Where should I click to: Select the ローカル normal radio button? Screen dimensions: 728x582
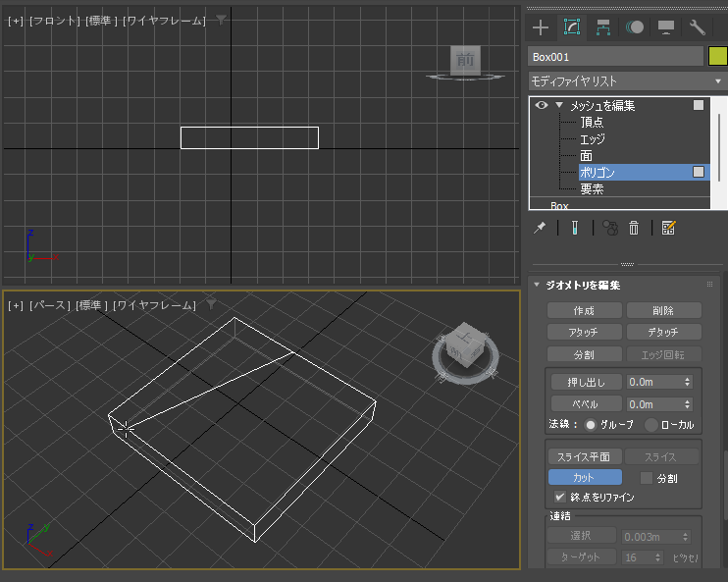point(651,425)
